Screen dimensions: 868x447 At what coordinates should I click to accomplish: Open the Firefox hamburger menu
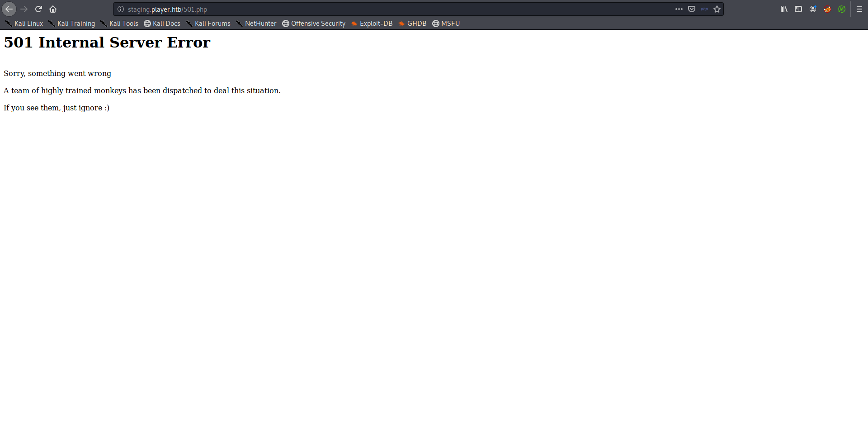click(859, 9)
